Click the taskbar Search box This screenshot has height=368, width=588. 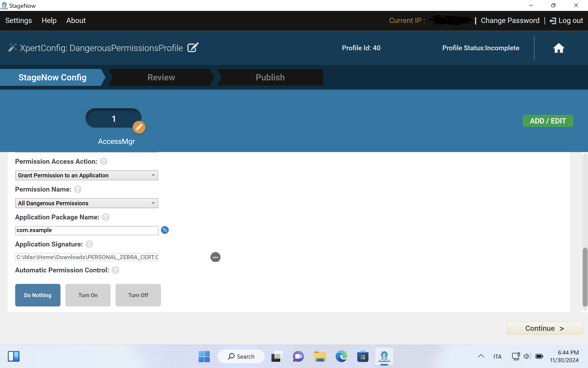click(241, 356)
